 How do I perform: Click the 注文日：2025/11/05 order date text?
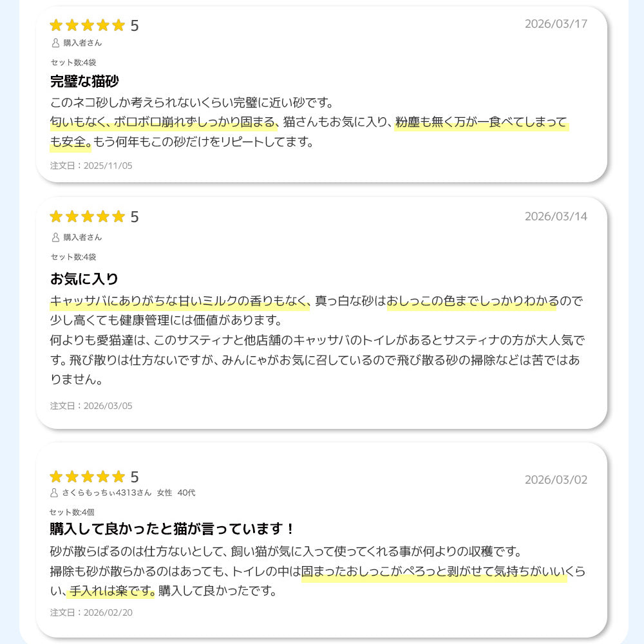pos(91,166)
